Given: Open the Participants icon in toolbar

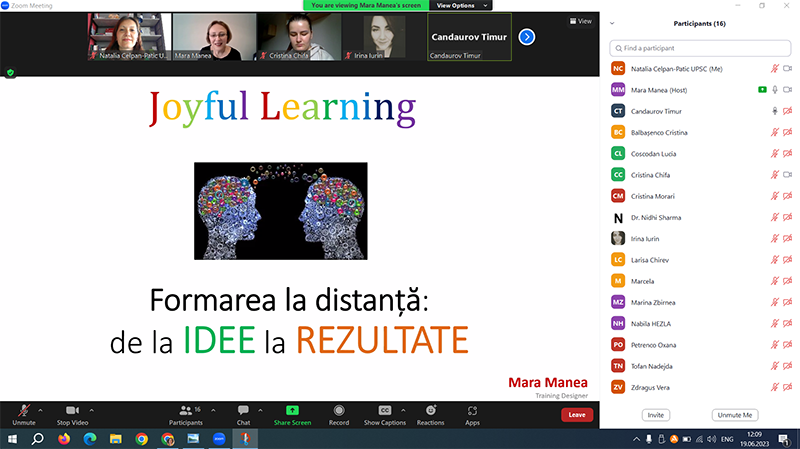Looking at the screenshot, I should tap(185, 410).
